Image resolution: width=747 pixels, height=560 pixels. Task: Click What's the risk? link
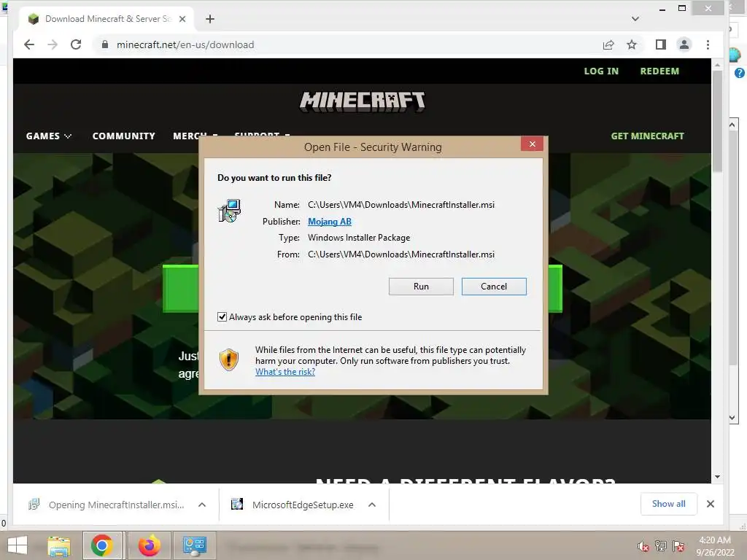tap(285, 372)
